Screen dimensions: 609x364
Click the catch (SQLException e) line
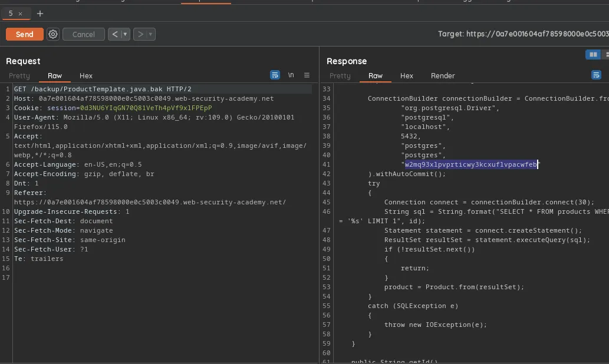(413, 306)
